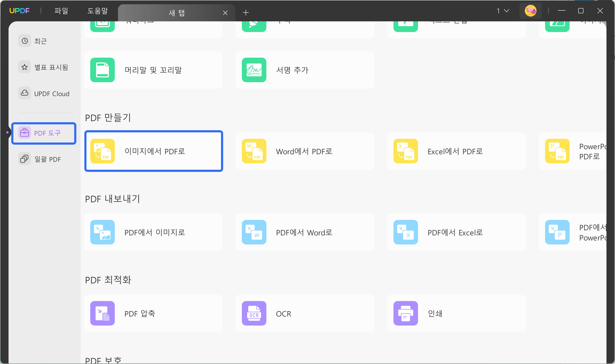The image size is (615, 364).
Task: Open the Add Signature icon
Action: [x=254, y=70]
